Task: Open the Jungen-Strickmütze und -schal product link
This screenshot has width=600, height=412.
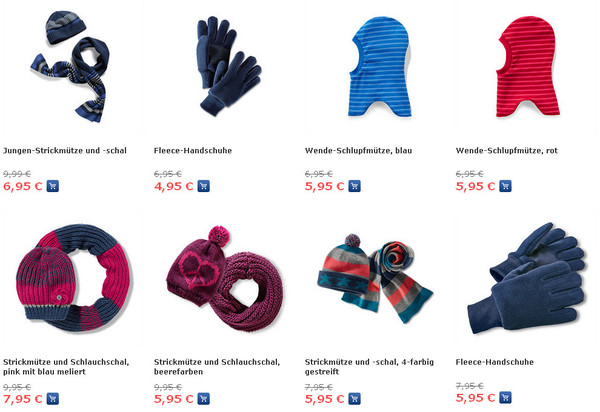Action: coord(65,151)
